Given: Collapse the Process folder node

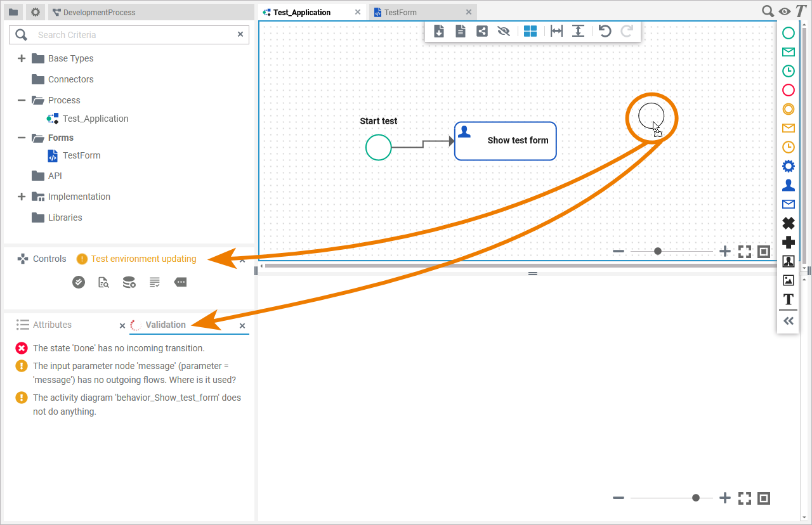Looking at the screenshot, I should (x=22, y=100).
